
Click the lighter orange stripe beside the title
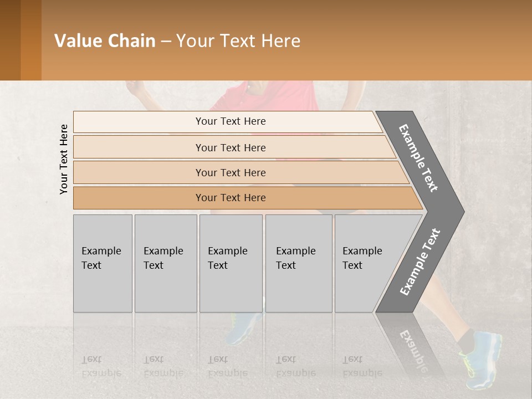(x=31, y=40)
